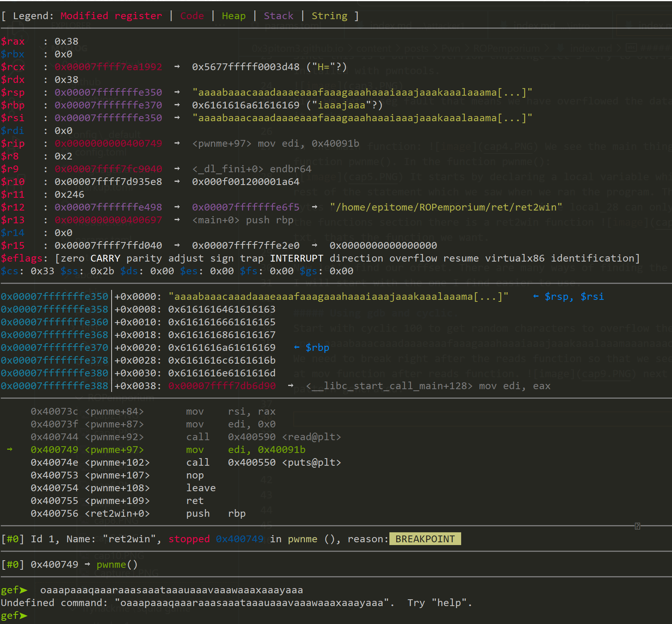
Task: Click stack address 0x00007fffffffe358
Action: (55, 309)
